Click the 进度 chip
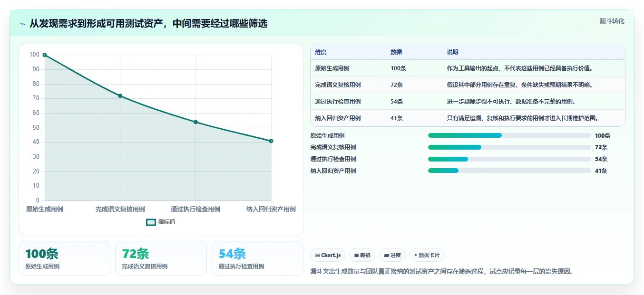The width and height of the screenshot is (644, 295). tap(392, 255)
